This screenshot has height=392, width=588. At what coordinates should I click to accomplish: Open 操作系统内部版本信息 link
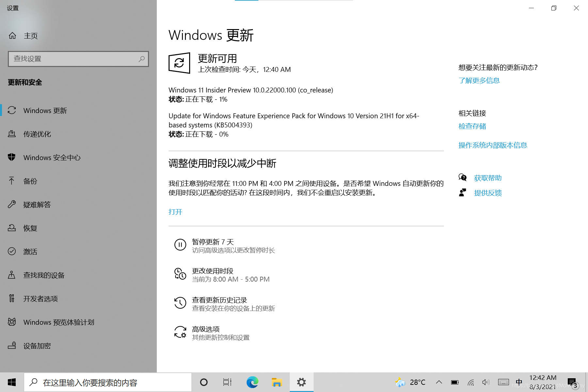point(493,145)
